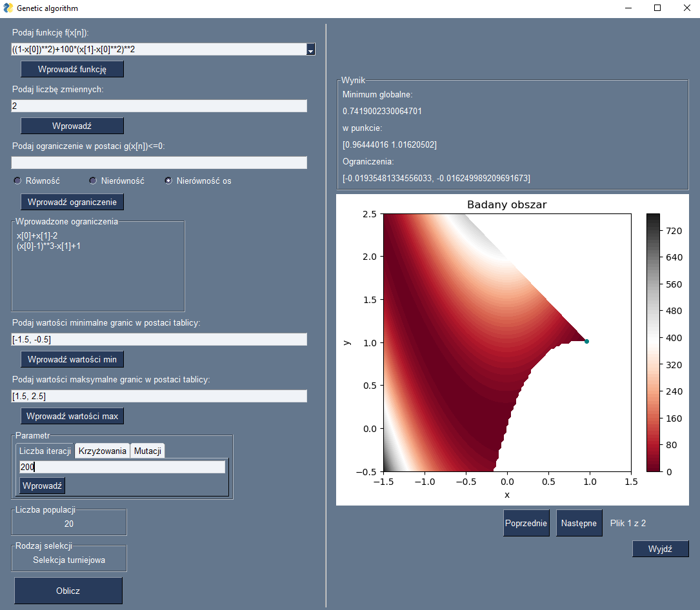Screen dimensions: 700x610
Task: Click the Wprowadź button below the variables count
Action: point(72,126)
